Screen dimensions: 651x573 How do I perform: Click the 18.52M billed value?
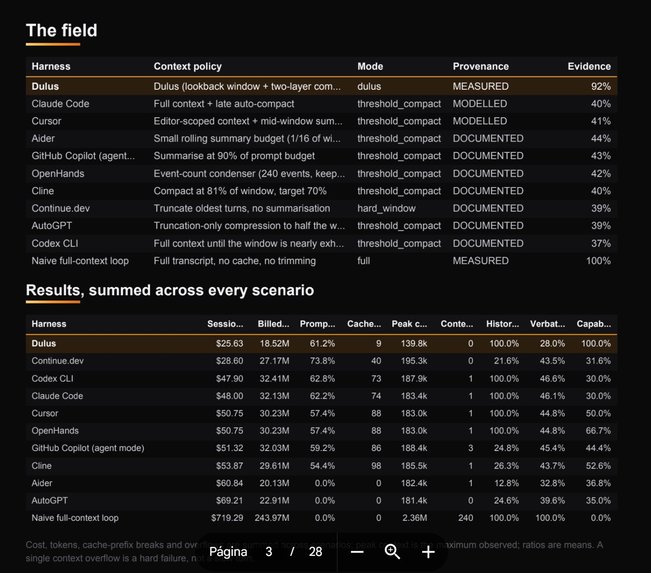[x=274, y=344]
